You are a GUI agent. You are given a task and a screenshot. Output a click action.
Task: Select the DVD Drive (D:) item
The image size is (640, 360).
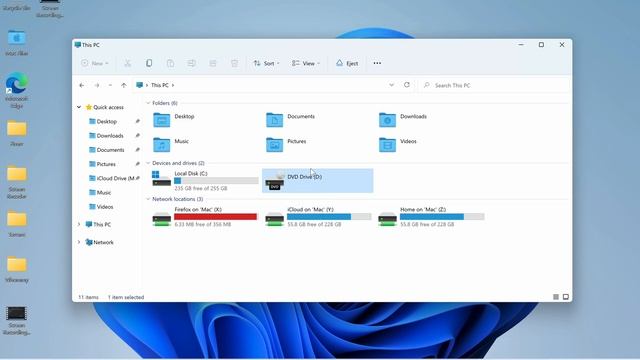318,181
